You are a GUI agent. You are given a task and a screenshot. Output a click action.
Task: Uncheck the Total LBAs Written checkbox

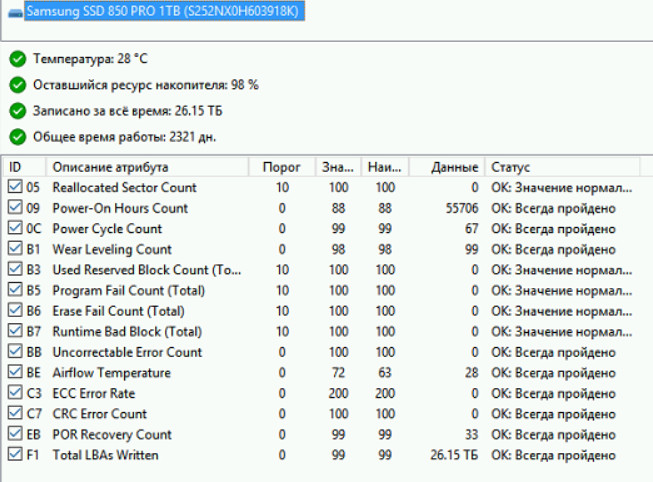[x=14, y=455]
